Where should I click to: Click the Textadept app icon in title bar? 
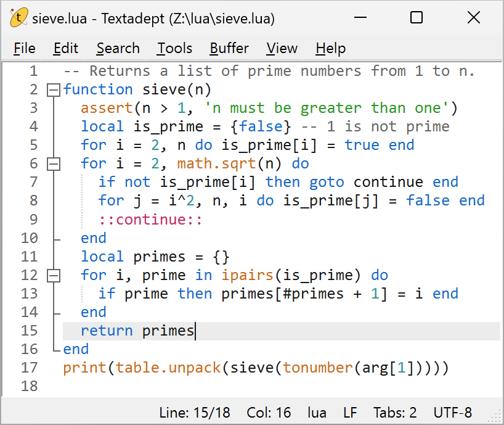[18, 18]
